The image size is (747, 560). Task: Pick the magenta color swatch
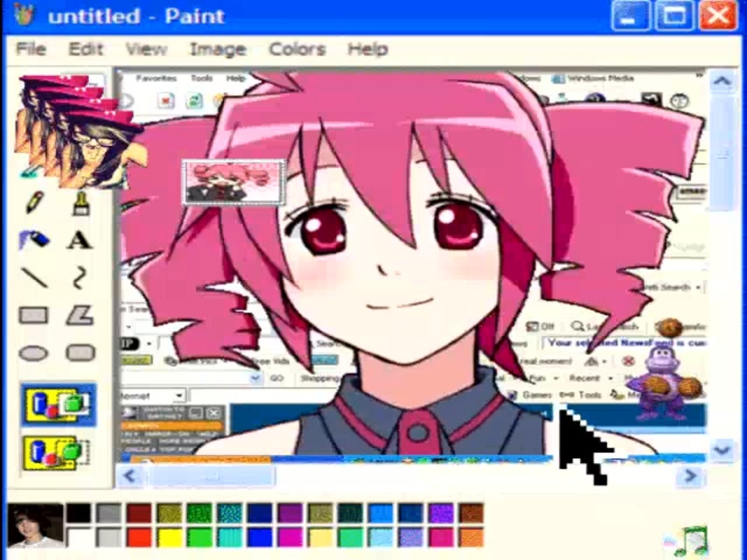tap(290, 538)
